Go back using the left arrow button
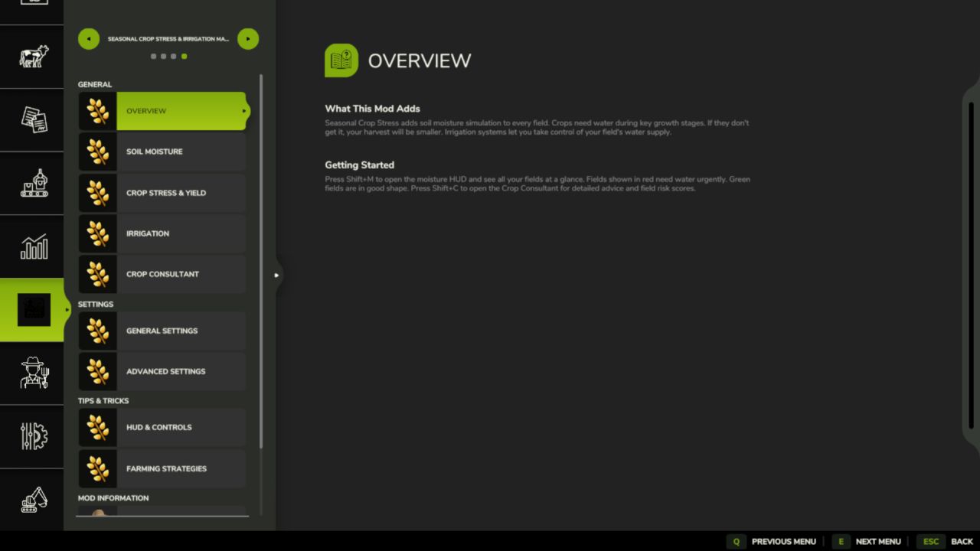980x551 pixels. pyautogui.click(x=89, y=38)
